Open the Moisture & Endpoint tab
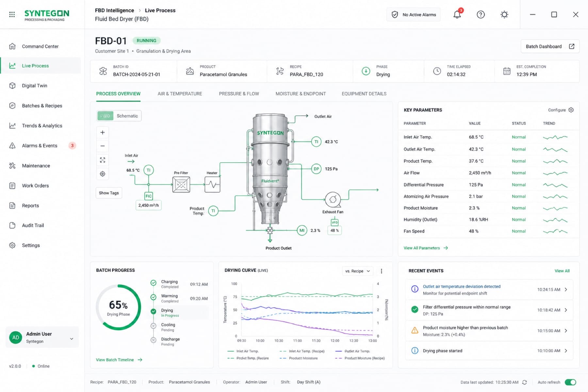 301,94
